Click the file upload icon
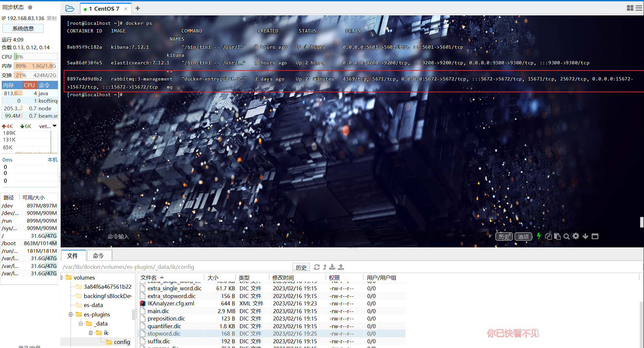 pos(341,267)
